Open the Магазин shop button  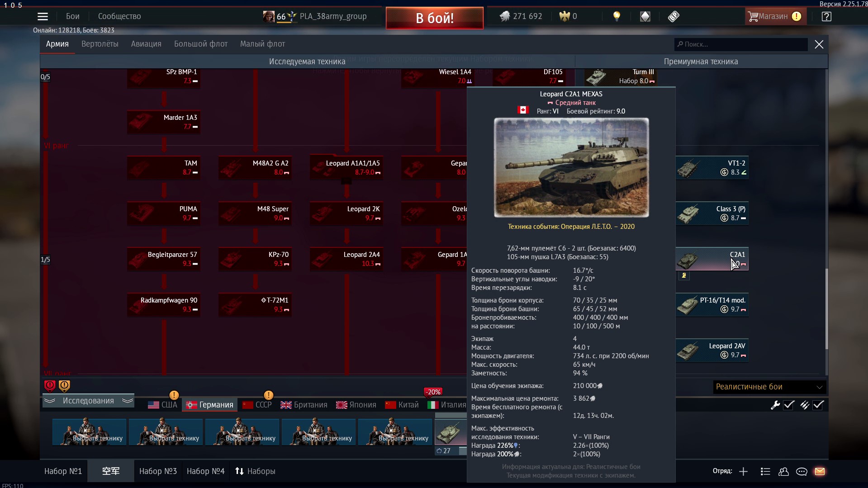pos(775,16)
